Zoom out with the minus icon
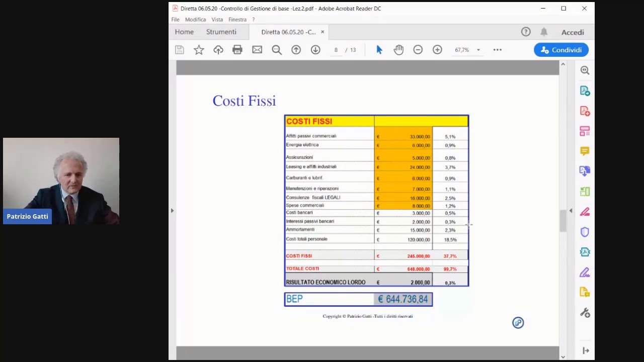 (418, 50)
